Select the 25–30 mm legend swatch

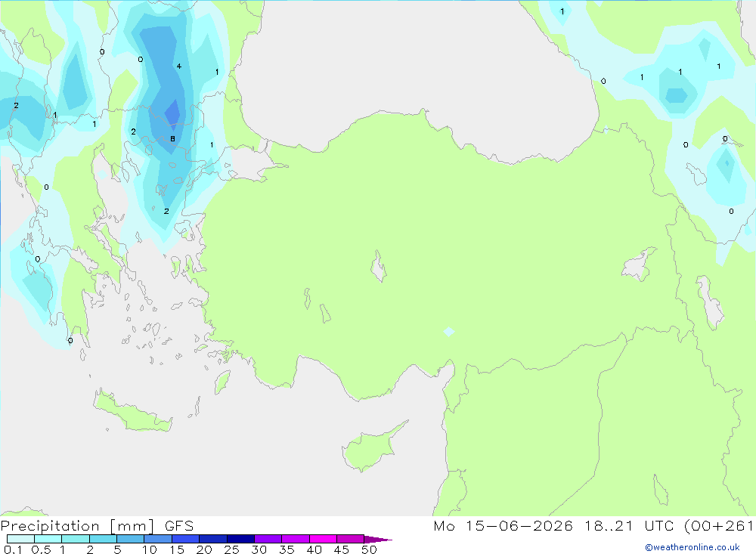(240, 539)
